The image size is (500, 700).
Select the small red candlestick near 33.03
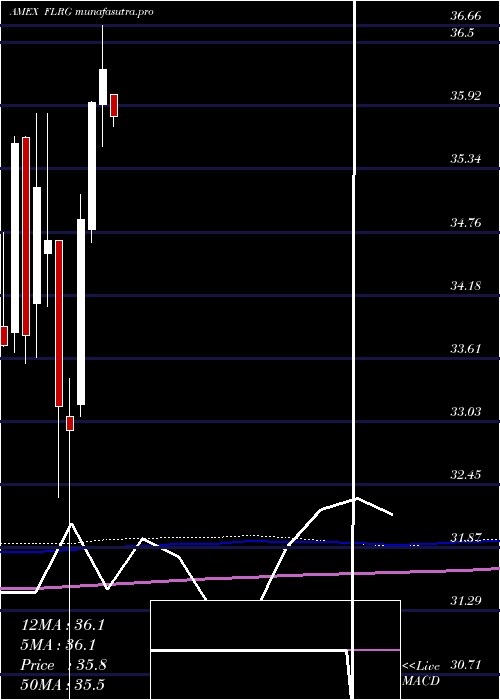click(x=70, y=423)
